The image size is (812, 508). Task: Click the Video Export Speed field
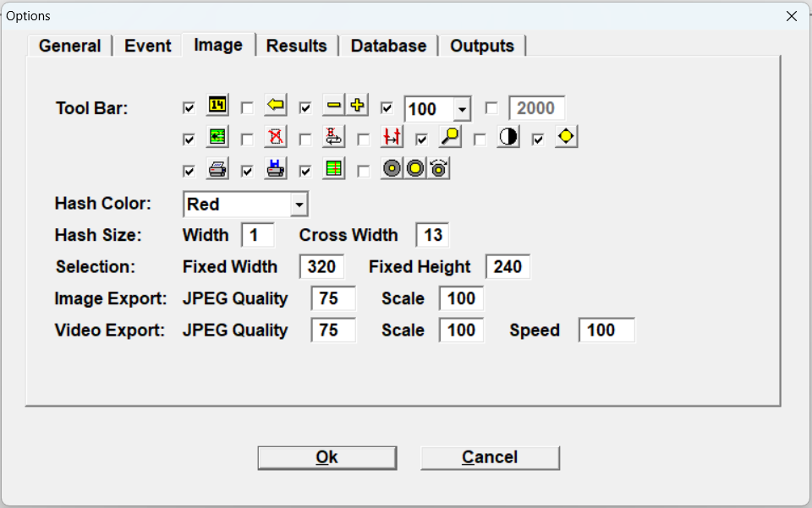pos(606,330)
